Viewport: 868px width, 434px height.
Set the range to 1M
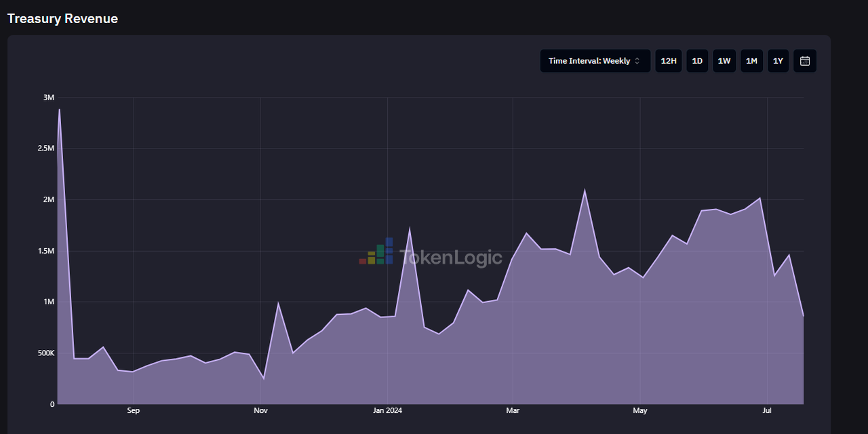tap(751, 61)
